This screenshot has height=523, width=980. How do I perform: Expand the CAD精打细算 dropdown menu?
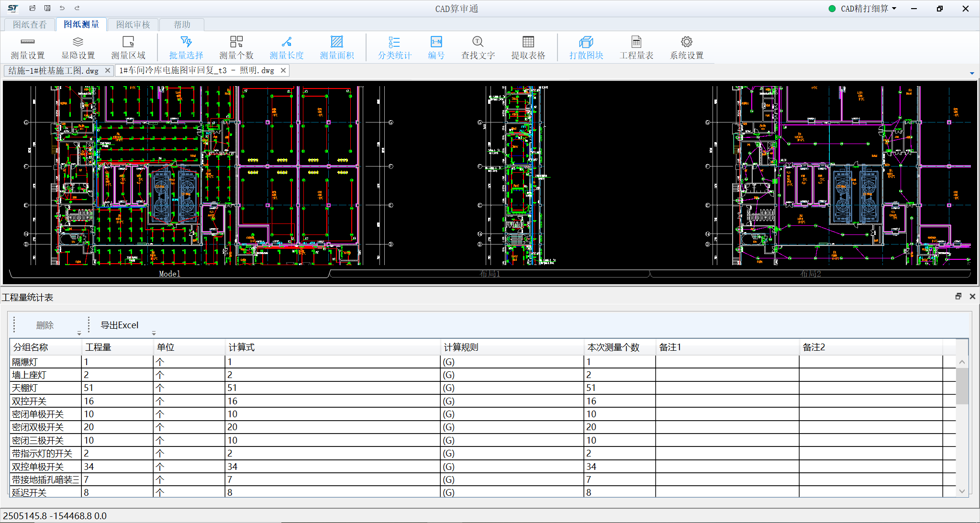[x=894, y=9]
